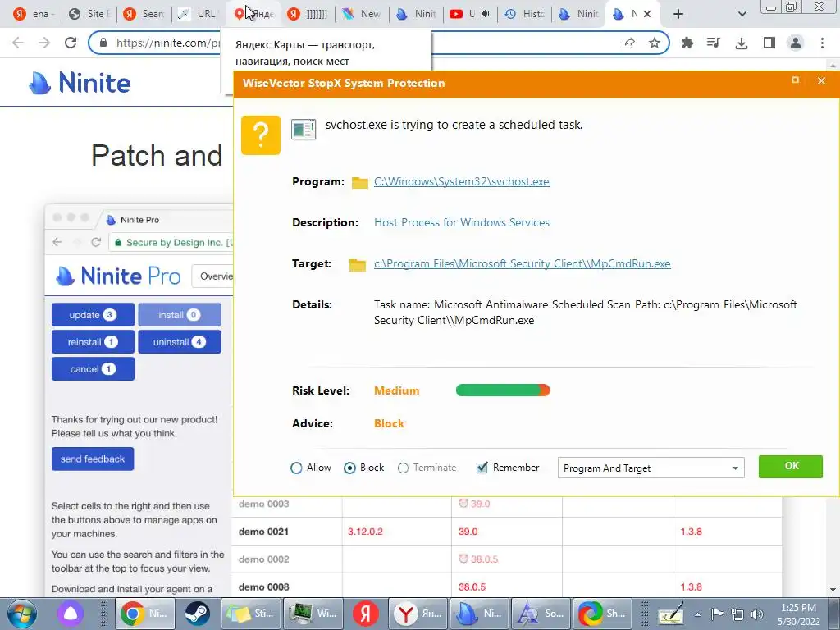Image resolution: width=840 pixels, height=630 pixels.
Task: Switch to the New tab
Action: click(363, 14)
